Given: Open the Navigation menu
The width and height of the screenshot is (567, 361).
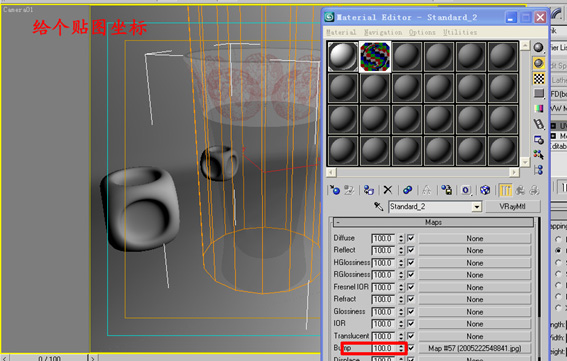Looking at the screenshot, I should click(x=383, y=32).
